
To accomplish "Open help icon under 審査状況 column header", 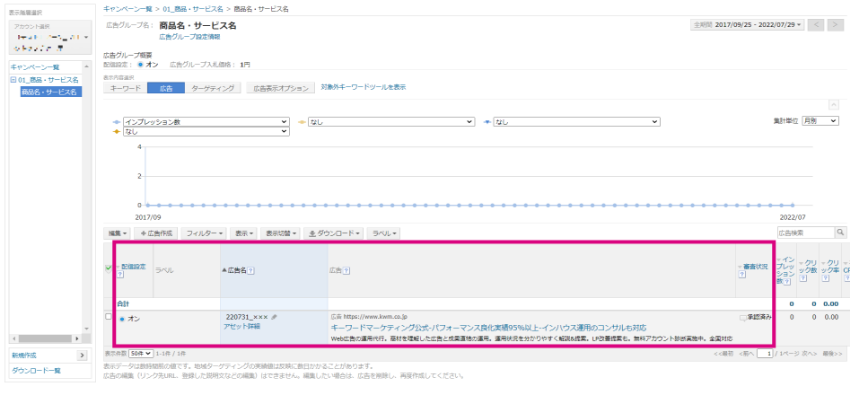I will (x=741, y=275).
